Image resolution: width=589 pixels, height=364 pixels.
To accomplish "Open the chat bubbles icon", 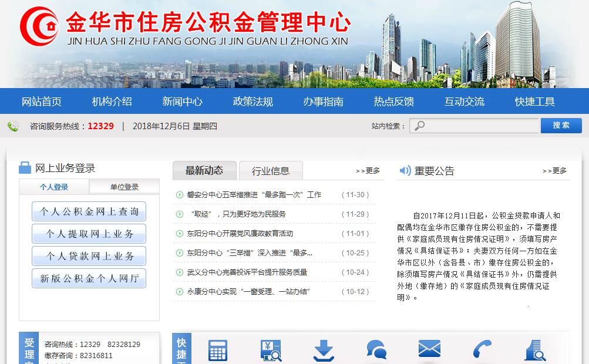I will tap(376, 350).
